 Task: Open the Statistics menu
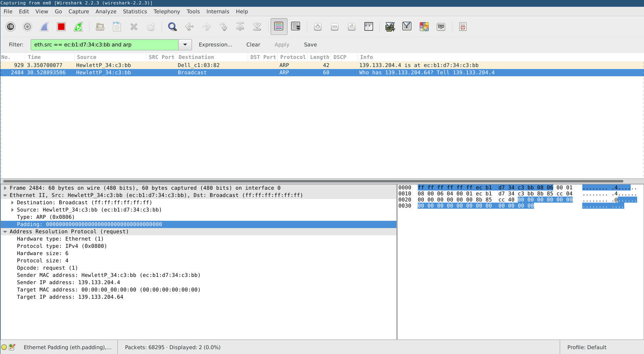click(135, 12)
